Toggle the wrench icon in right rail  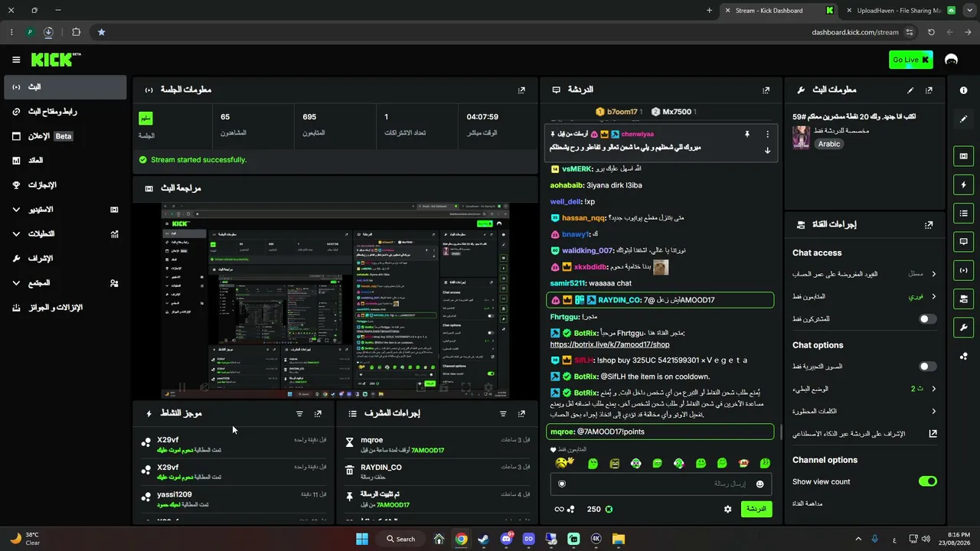[x=963, y=328]
